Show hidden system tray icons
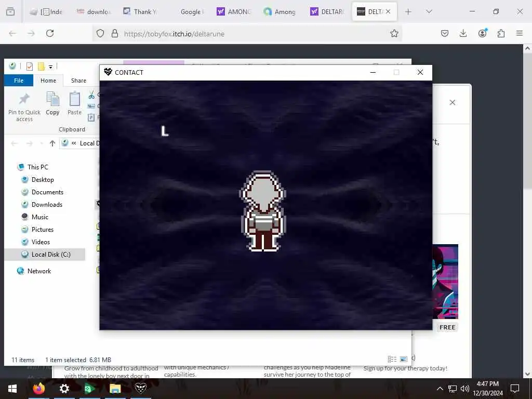The width and height of the screenshot is (532, 399). tap(440, 389)
